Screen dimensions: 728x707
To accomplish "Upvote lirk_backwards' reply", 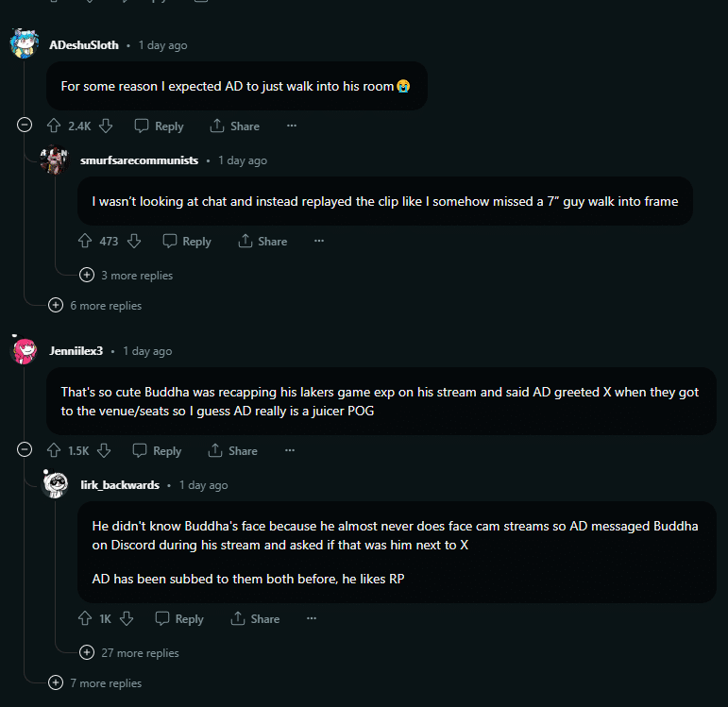I will click(85, 618).
